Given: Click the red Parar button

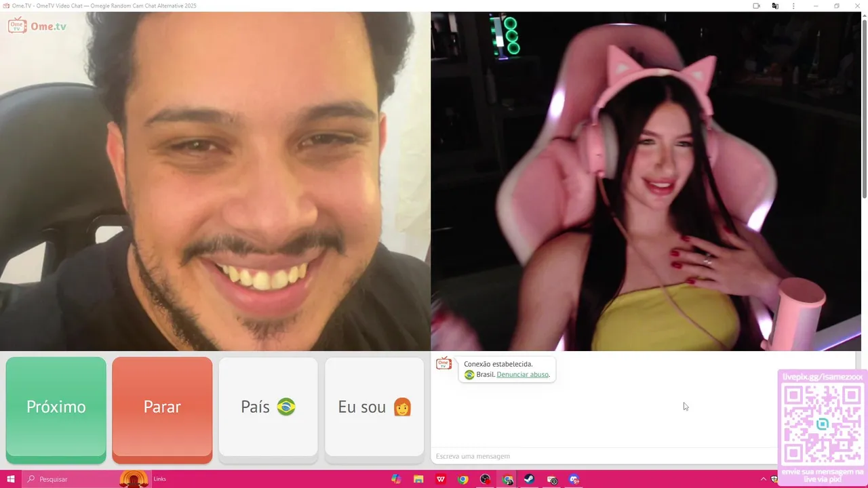Looking at the screenshot, I should 162,409.
